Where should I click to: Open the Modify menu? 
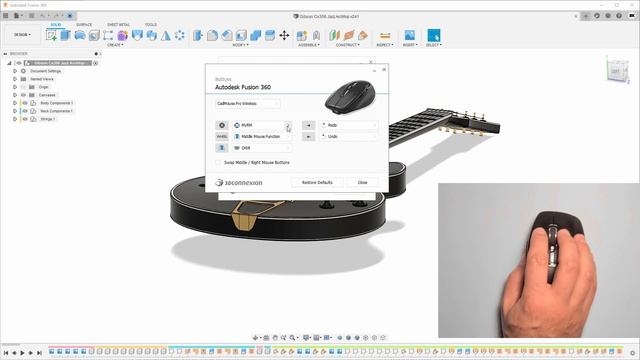[x=240, y=45]
